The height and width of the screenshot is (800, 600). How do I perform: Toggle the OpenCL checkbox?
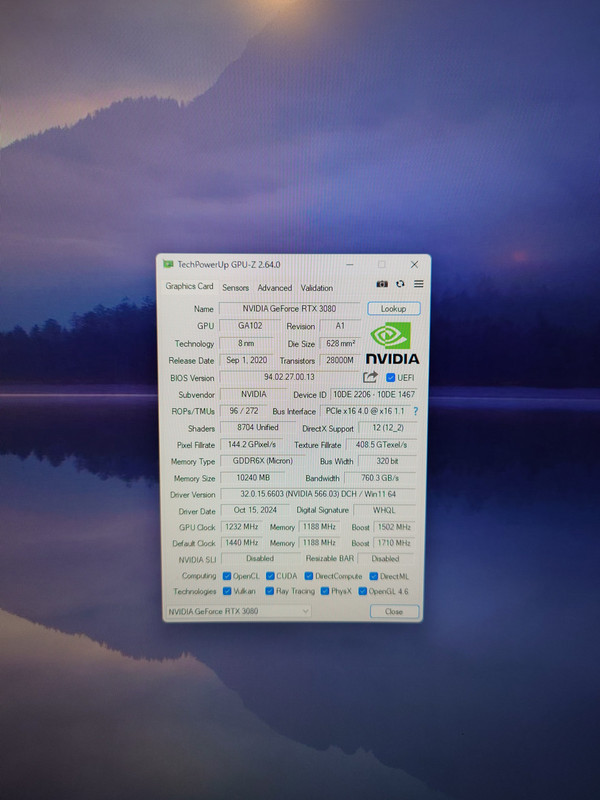coord(227,576)
